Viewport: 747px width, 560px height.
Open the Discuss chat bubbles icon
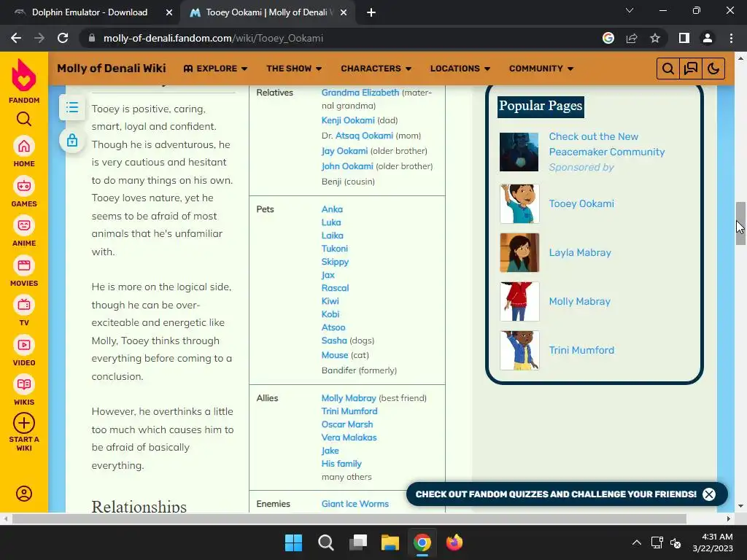(691, 69)
